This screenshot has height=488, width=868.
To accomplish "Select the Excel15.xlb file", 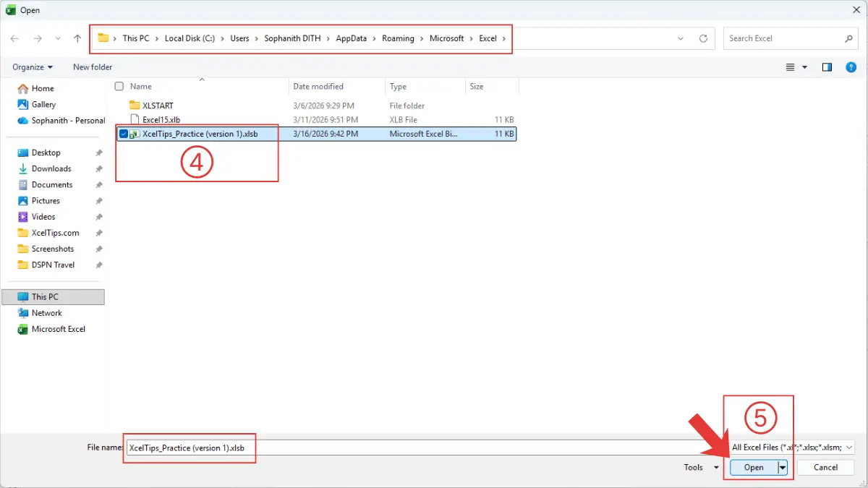I will coord(161,119).
